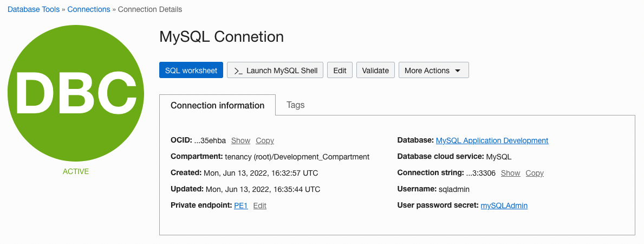Viewport: 644px width, 244px height.
Task: Click the ACTIVE status label
Action: pyautogui.click(x=75, y=171)
